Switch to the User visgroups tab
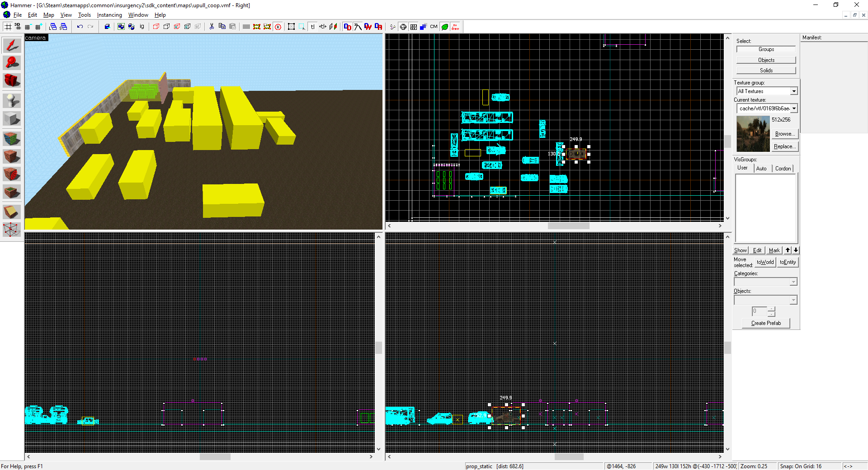Screen dimensions: 868x470 pyautogui.click(x=742, y=168)
